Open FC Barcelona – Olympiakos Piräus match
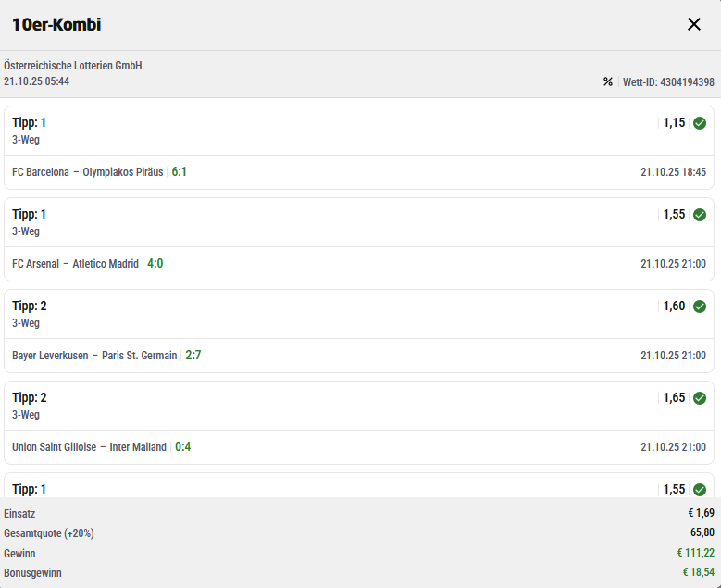This screenshot has width=721, height=588. [88, 172]
